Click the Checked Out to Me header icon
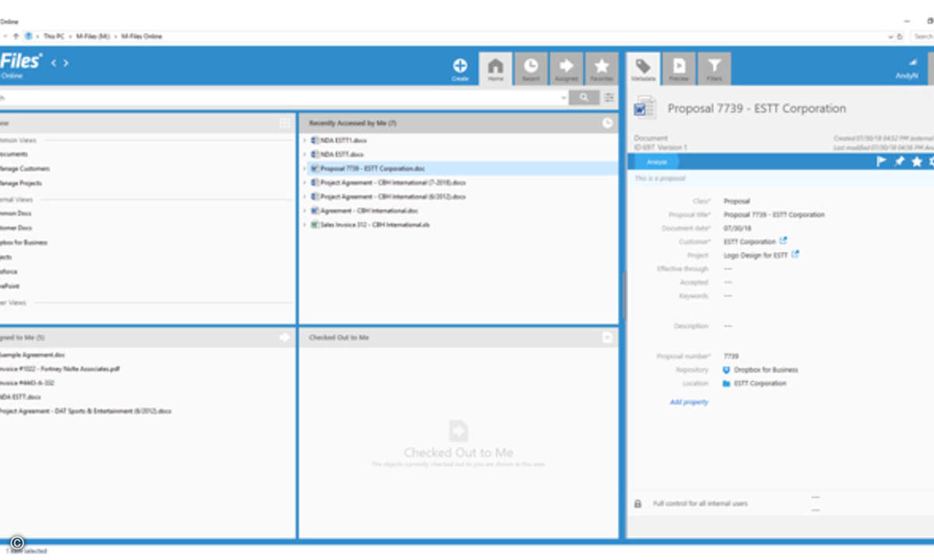This screenshot has width=934, height=560. pyautogui.click(x=607, y=338)
